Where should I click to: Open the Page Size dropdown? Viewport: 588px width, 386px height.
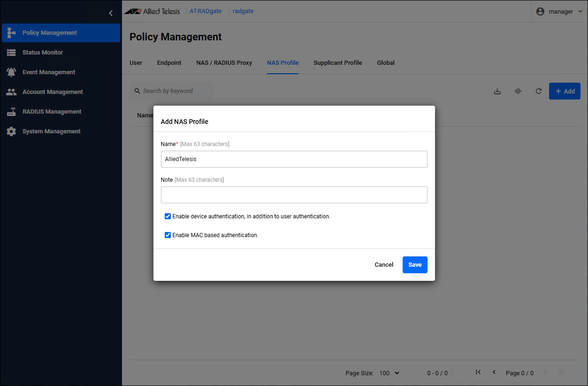389,373
